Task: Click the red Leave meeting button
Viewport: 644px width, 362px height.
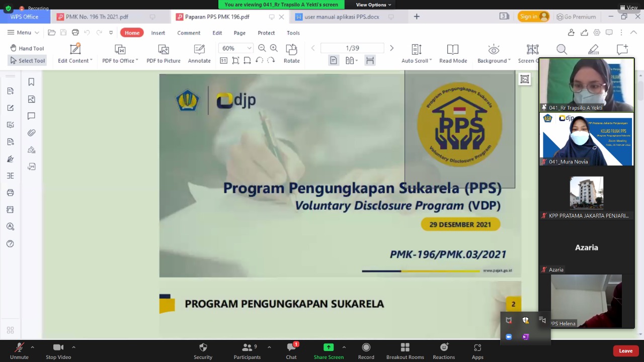Action: pos(625,351)
